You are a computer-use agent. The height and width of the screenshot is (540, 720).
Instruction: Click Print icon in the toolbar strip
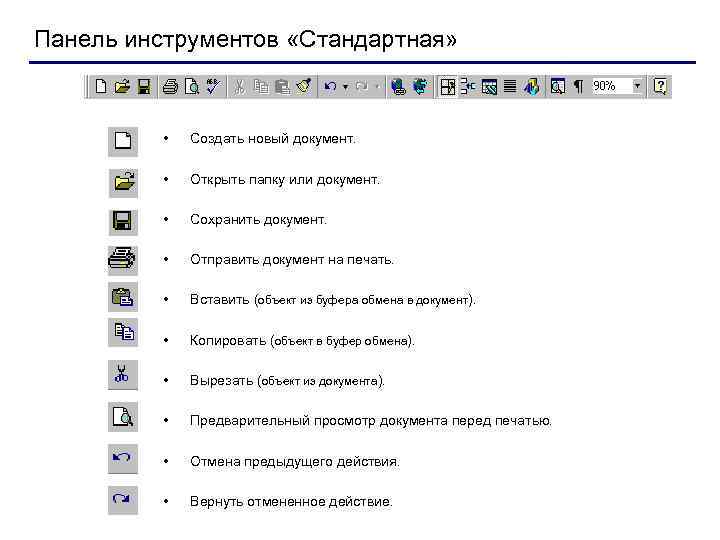point(170,86)
